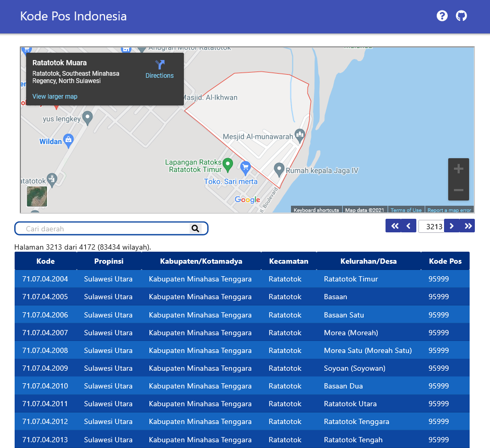
Task: Click the page number input 3213
Action: pyautogui.click(x=431, y=227)
